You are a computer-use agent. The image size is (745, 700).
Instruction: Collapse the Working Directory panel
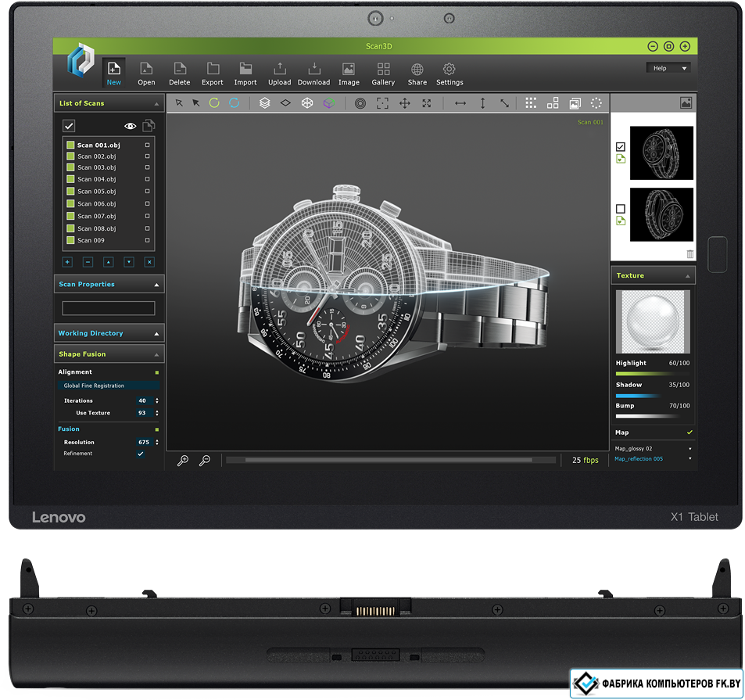pos(156,334)
